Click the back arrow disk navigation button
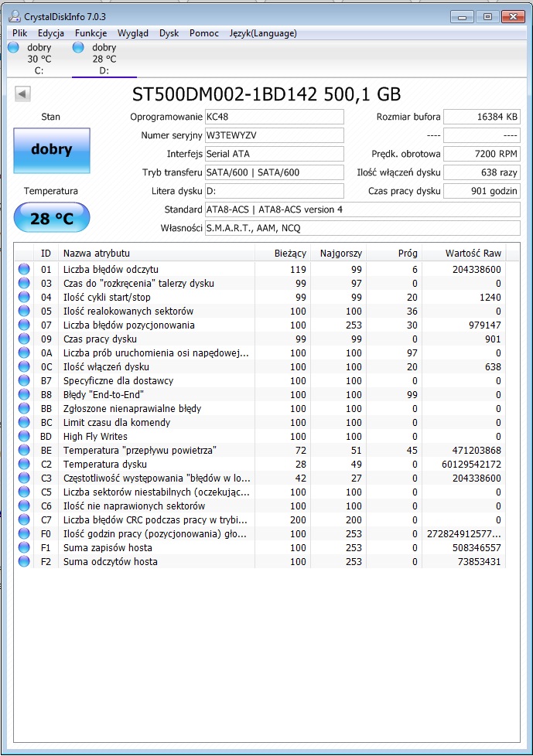This screenshot has width=533, height=756. (22, 94)
